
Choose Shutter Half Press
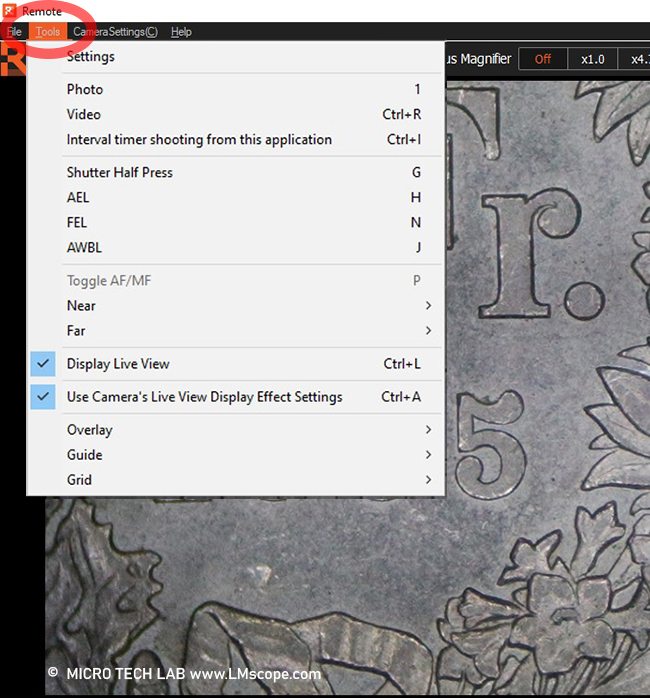pos(236,172)
